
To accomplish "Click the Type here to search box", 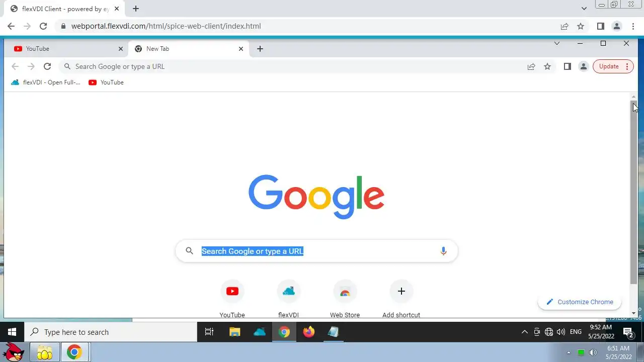I will [111, 332].
